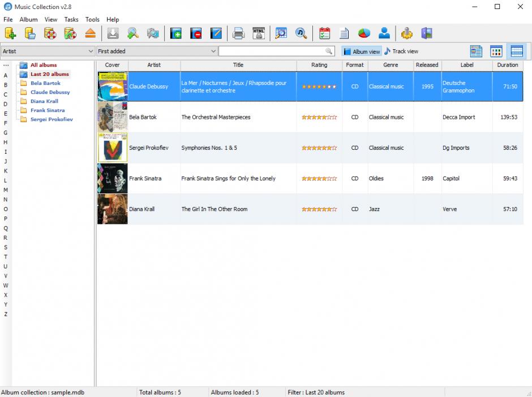This screenshot has height=397, width=532.
Task: Click "The Orchestral Masterpieces" title
Action: tap(216, 117)
